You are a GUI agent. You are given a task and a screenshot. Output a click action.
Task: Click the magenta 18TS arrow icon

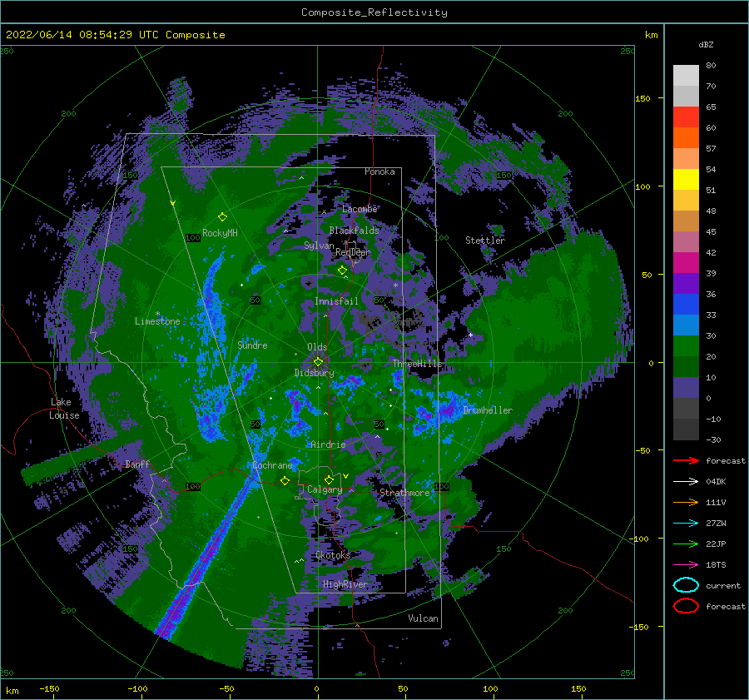point(686,565)
